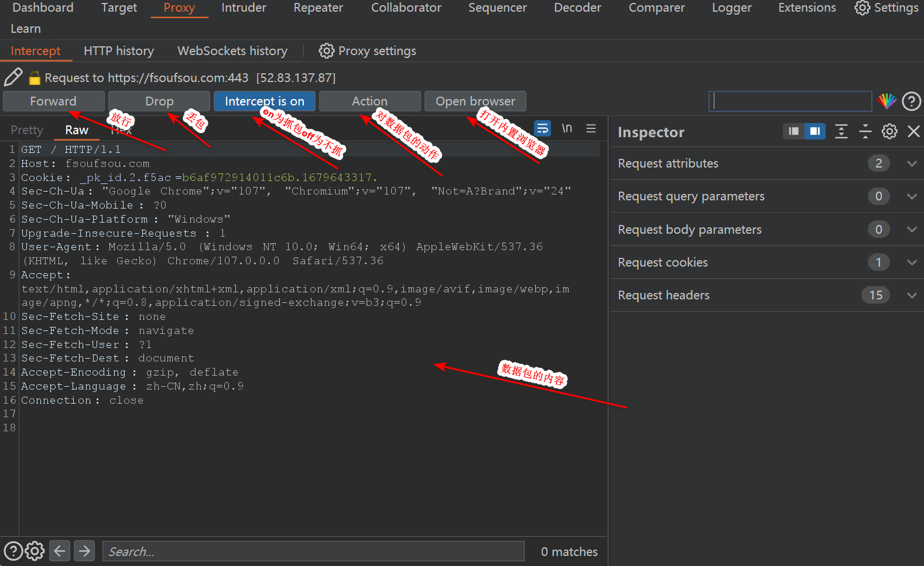Viewport: 924px width, 566px height.
Task: Expand Request cookies section
Action: pyautogui.click(x=912, y=262)
